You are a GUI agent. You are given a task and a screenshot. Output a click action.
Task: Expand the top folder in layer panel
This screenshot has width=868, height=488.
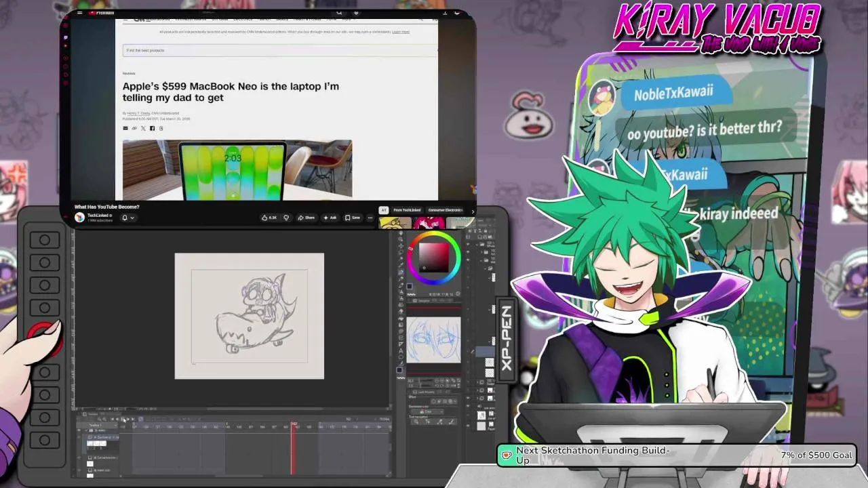477,245
